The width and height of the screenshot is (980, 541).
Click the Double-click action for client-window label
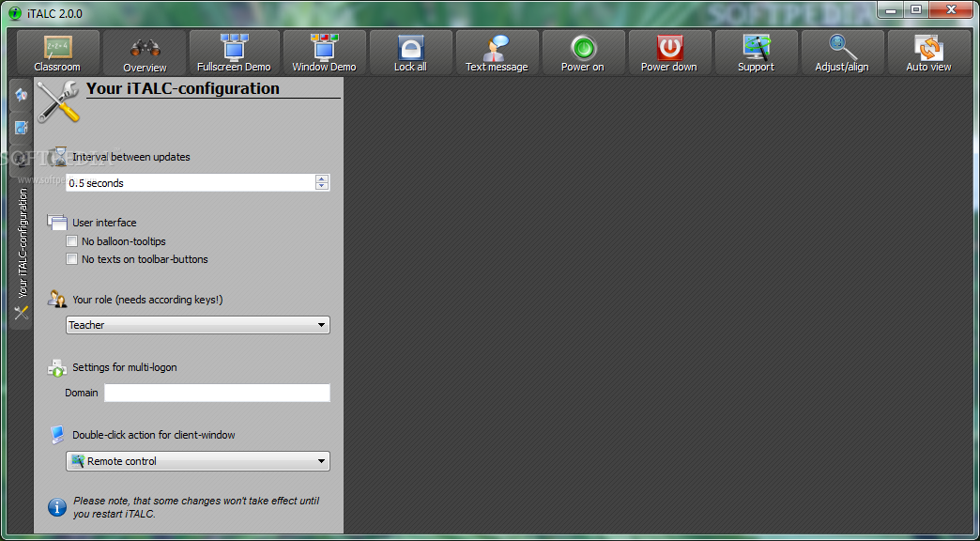click(x=154, y=435)
